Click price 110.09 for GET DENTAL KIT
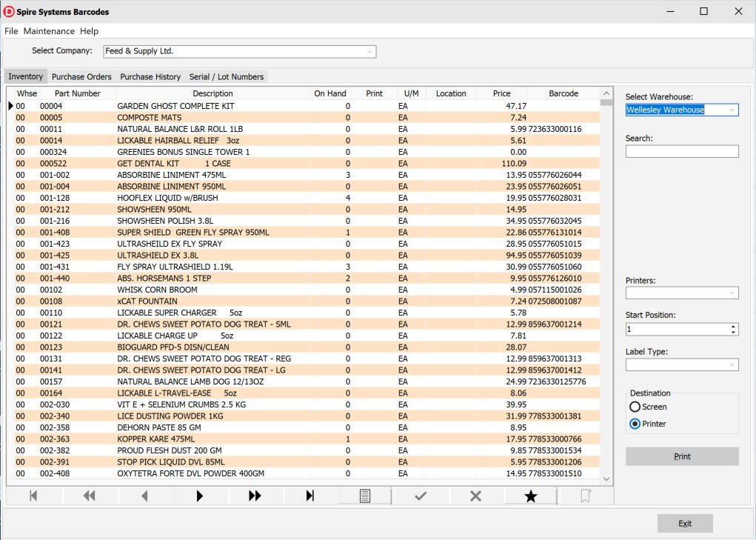 point(514,164)
